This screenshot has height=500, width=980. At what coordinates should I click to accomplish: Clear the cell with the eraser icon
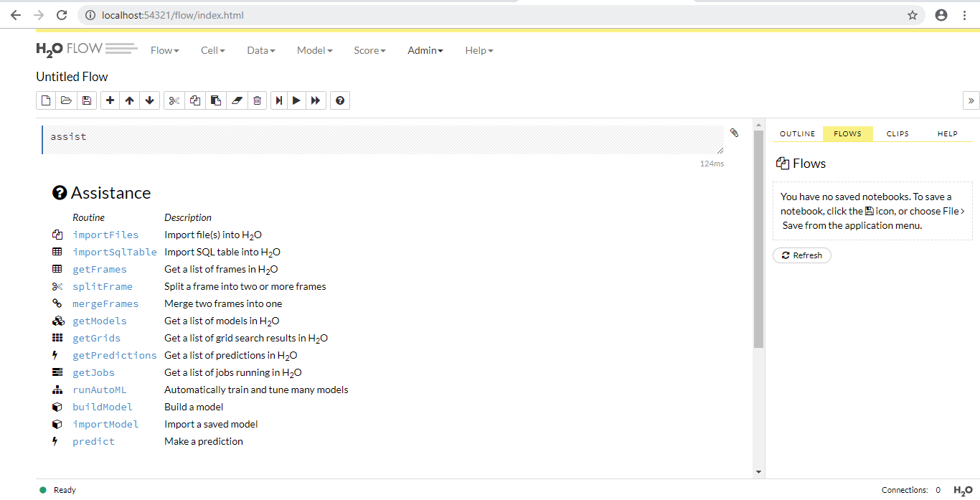tap(237, 100)
